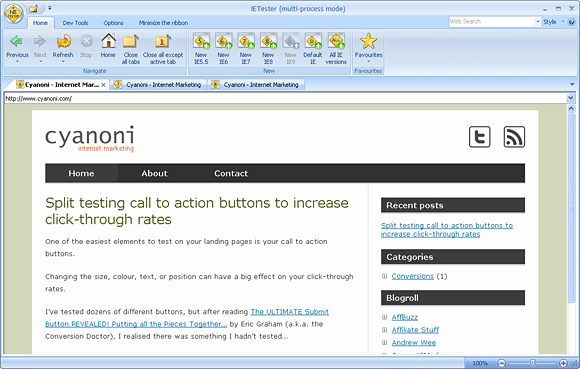
Task: Expand the Previous button history arrow
Action: point(17,62)
